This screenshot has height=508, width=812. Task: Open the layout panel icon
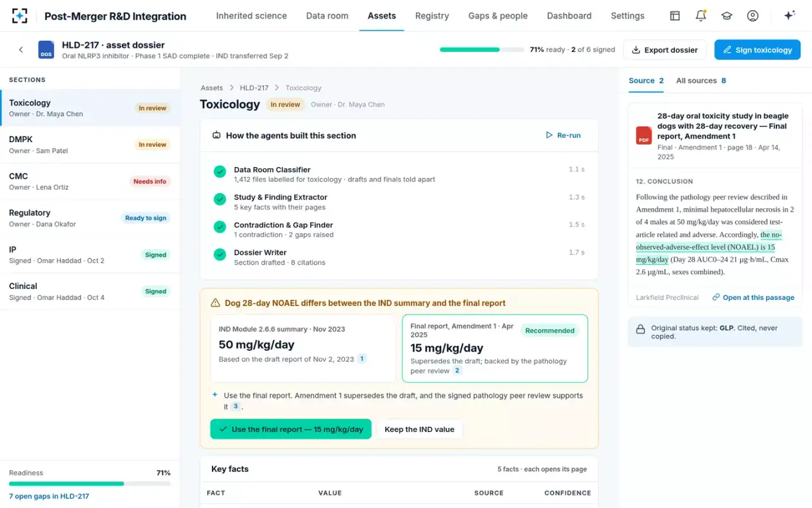[x=675, y=16]
